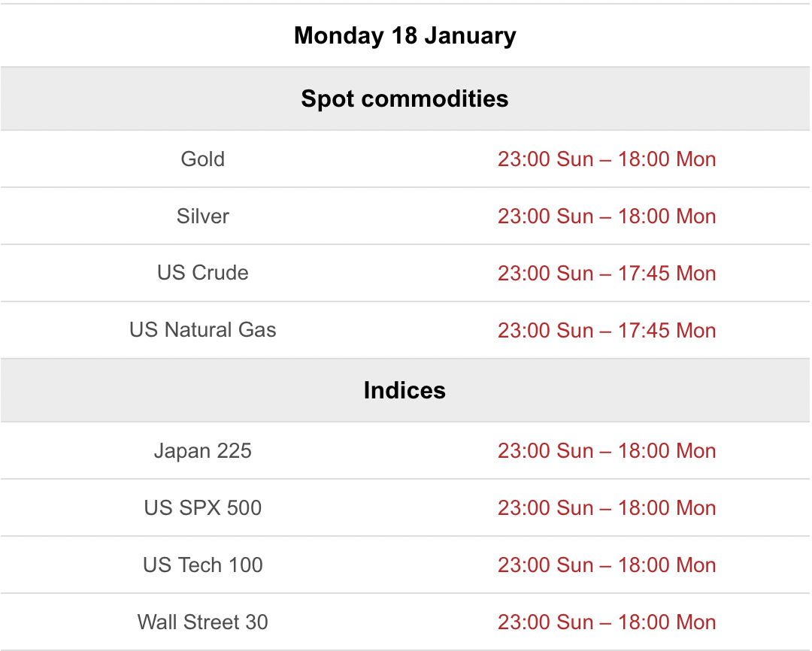This screenshot has height=651, width=812.
Task: Click the Gold instrument name
Action: click(203, 159)
